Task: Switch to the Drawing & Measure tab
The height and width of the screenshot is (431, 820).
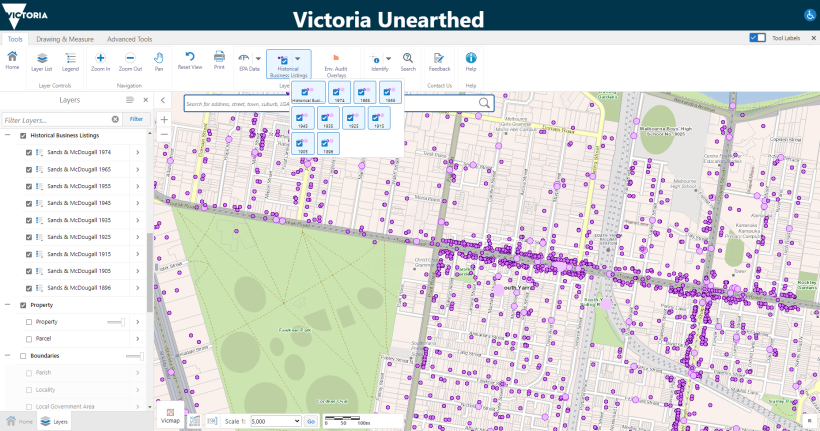Action: coord(65,39)
